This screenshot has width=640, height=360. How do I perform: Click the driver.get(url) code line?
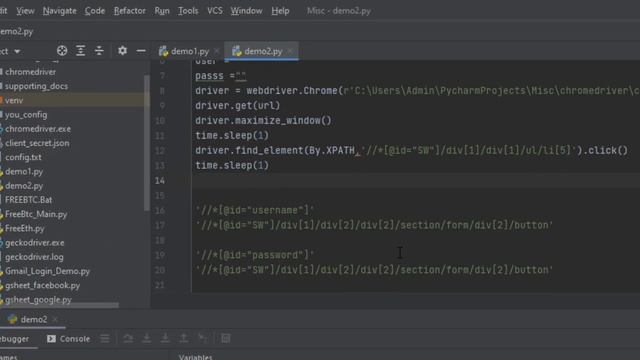coord(238,106)
